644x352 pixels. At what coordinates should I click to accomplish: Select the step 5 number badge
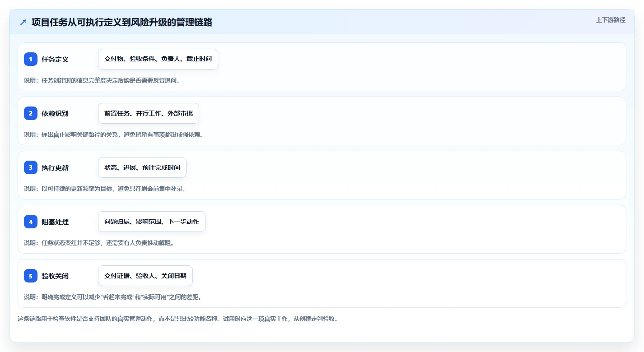[x=31, y=276]
